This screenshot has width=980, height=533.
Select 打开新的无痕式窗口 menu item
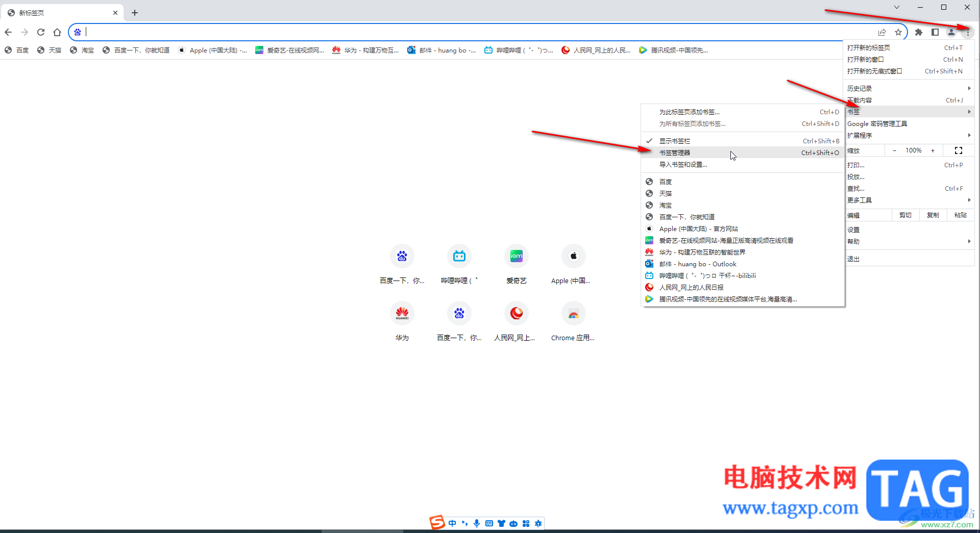[909, 71]
